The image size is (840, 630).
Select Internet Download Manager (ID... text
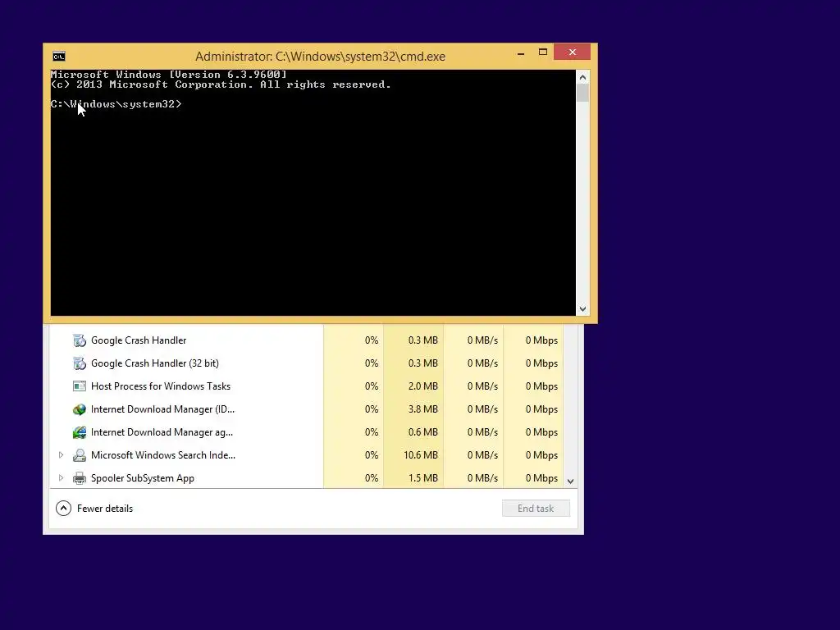163,409
